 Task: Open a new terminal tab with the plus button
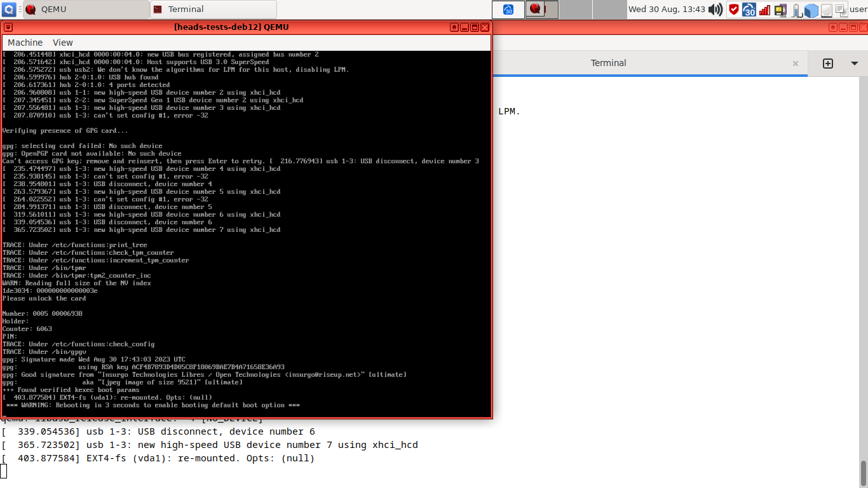828,64
